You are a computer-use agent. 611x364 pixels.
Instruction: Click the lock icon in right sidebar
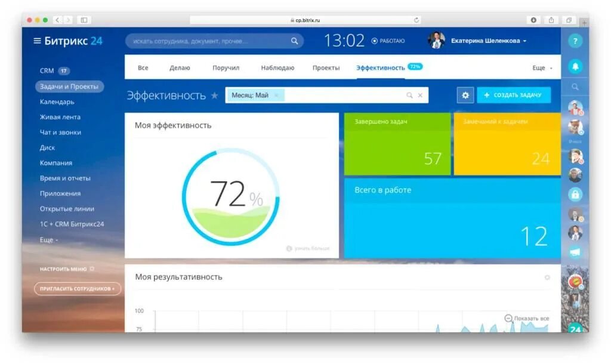tap(575, 194)
